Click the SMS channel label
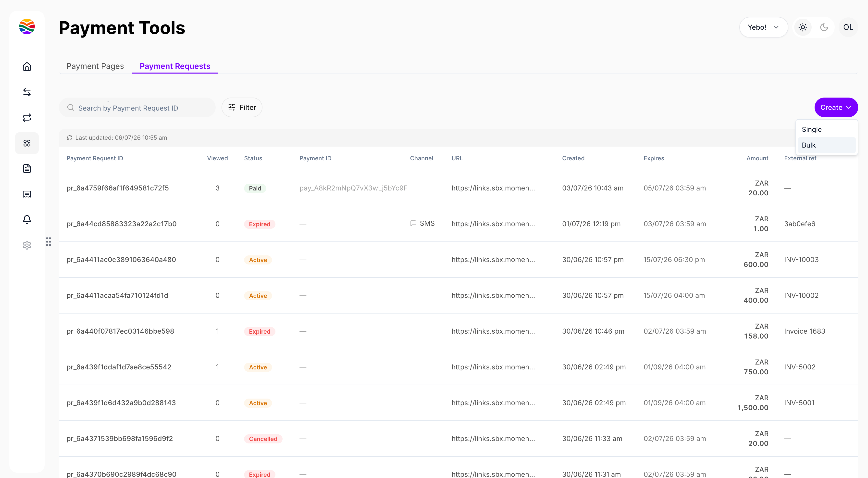The width and height of the screenshot is (868, 478). pos(427,224)
